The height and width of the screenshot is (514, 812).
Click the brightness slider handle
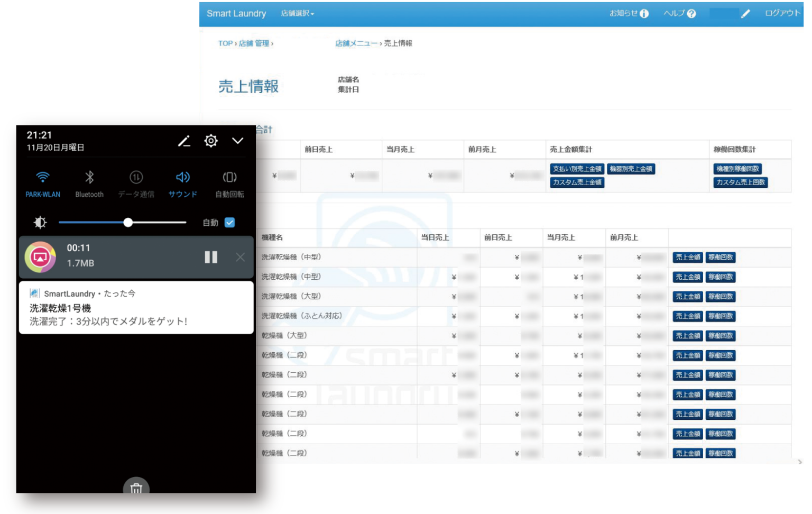[x=128, y=223]
